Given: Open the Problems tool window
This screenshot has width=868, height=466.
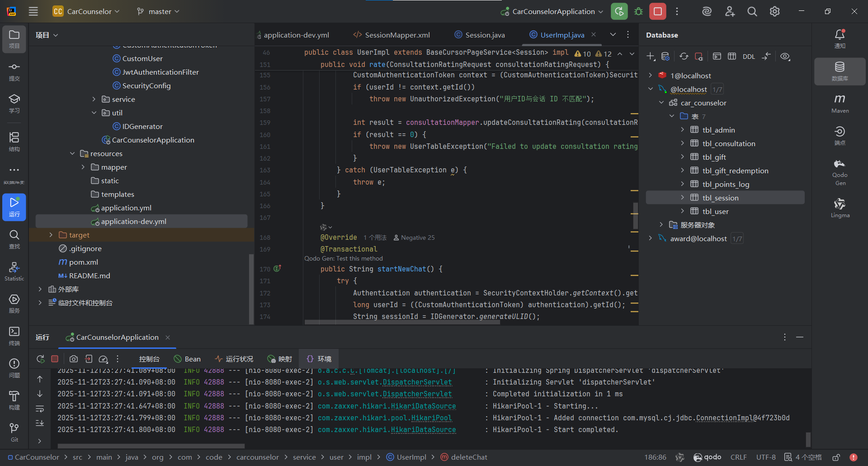Looking at the screenshot, I should click(14, 368).
